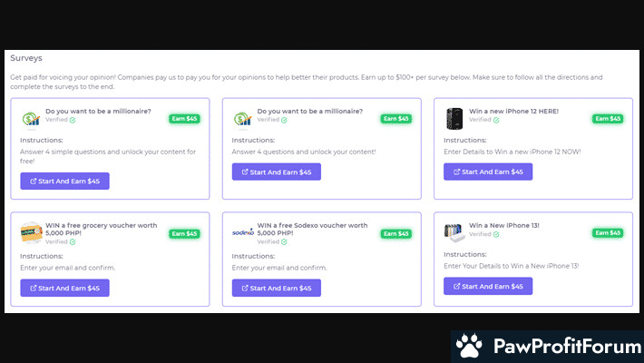Viewport: 644px width, 363px height.
Task: Click Earn $45 badge on iPhone 13 card
Action: coord(608,233)
